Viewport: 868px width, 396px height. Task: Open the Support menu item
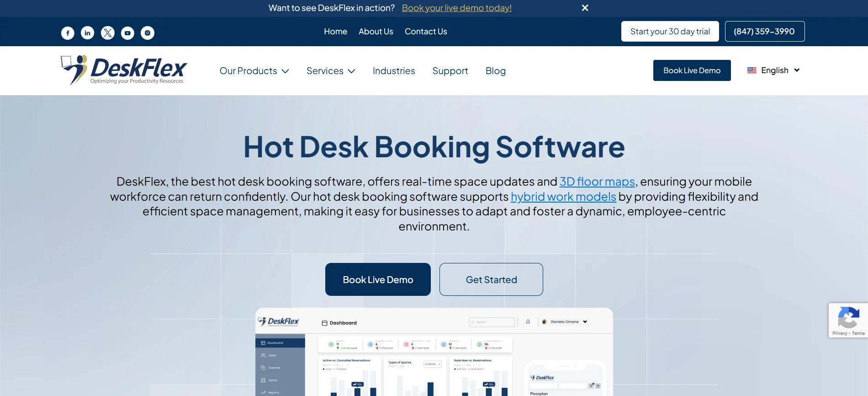(450, 71)
